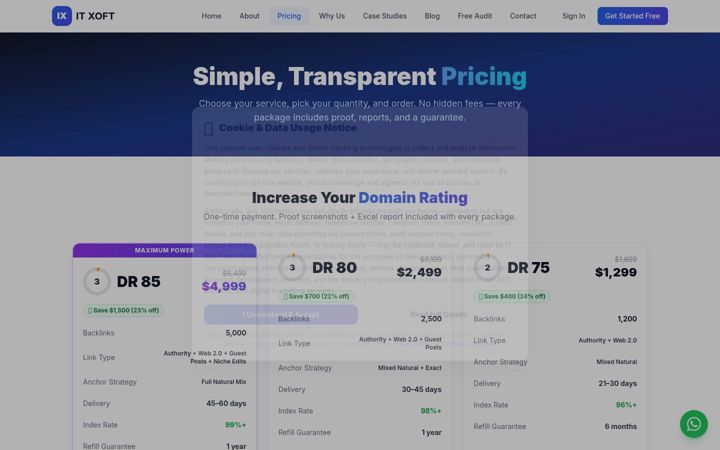Click the Authority + Web 2.0 link type on DR 75
Viewport: 720px width, 450px height.
(608, 340)
